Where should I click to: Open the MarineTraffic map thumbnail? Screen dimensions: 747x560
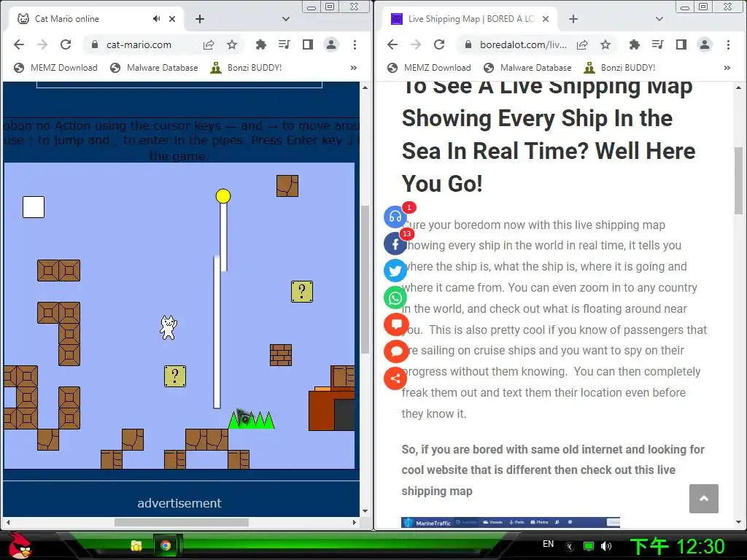(510, 522)
